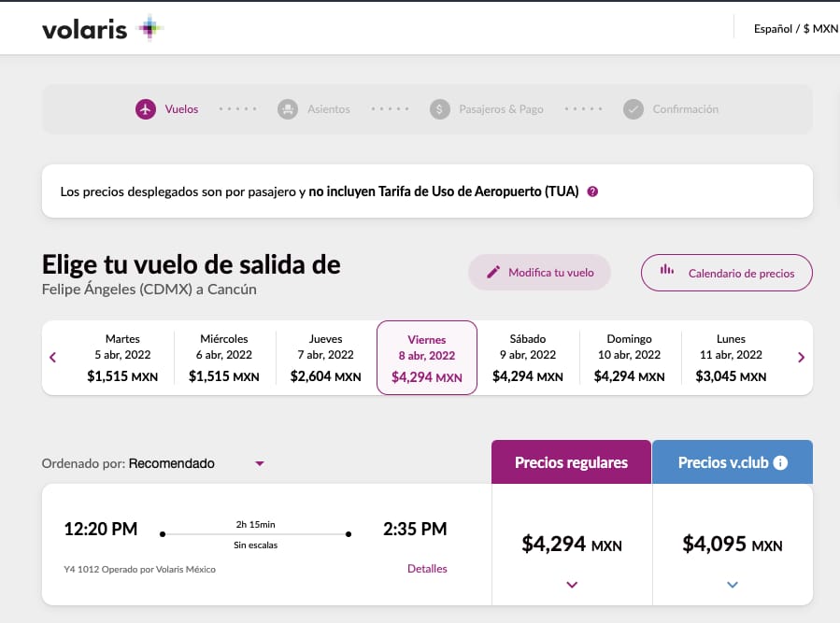Expand the $4,095 v.club price chevron

733,585
